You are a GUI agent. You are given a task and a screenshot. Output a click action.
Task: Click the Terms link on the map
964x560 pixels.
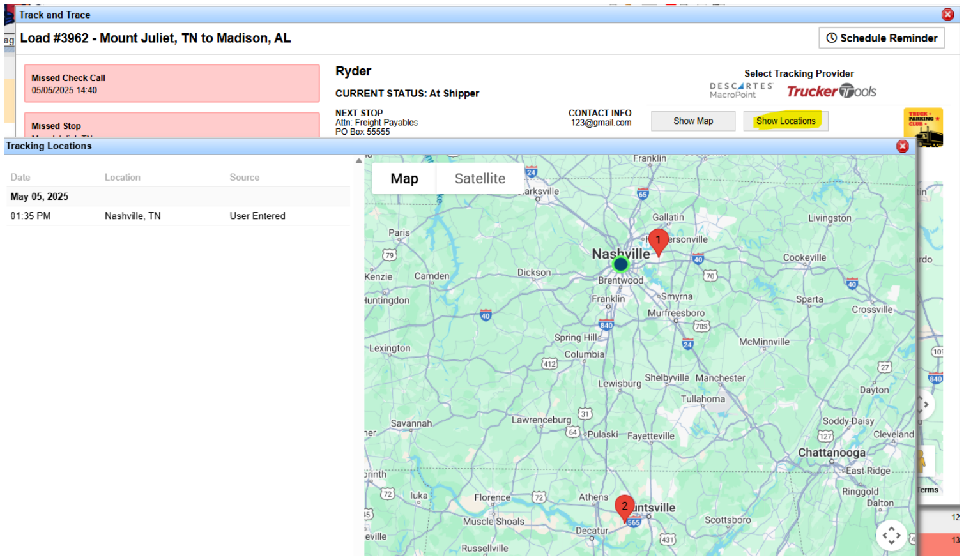pos(928,490)
